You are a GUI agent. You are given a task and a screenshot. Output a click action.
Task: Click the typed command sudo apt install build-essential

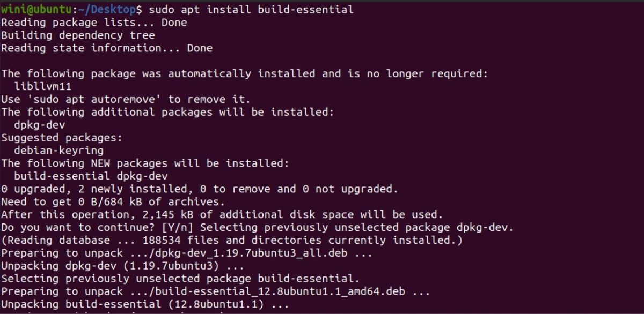(x=250, y=10)
